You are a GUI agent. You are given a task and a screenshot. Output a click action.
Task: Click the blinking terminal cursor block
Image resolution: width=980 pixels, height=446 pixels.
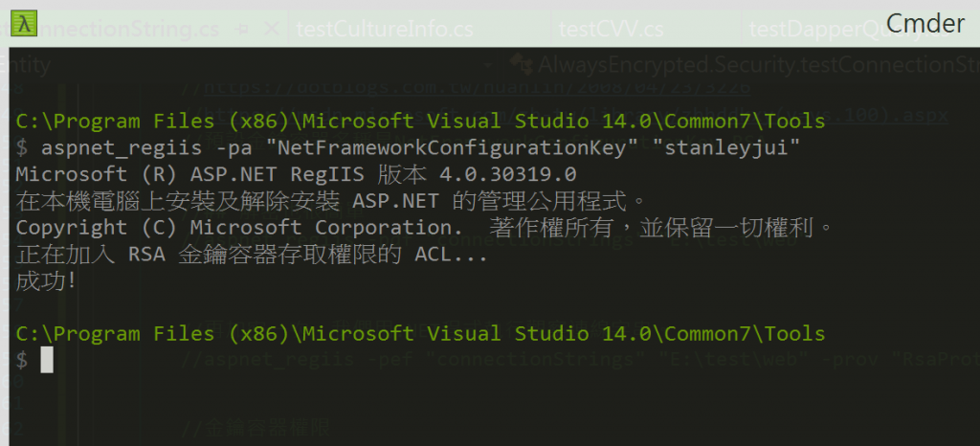pyautogui.click(x=47, y=361)
